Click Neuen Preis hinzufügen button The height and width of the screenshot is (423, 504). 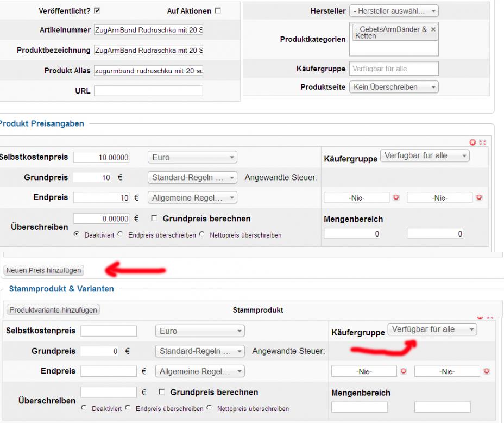tap(43, 270)
